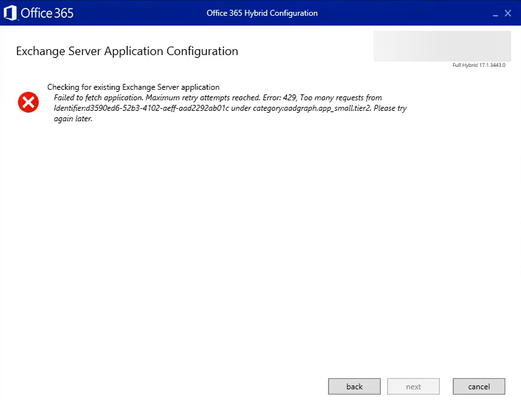Click the back button
The image size is (521, 409).
354,386
